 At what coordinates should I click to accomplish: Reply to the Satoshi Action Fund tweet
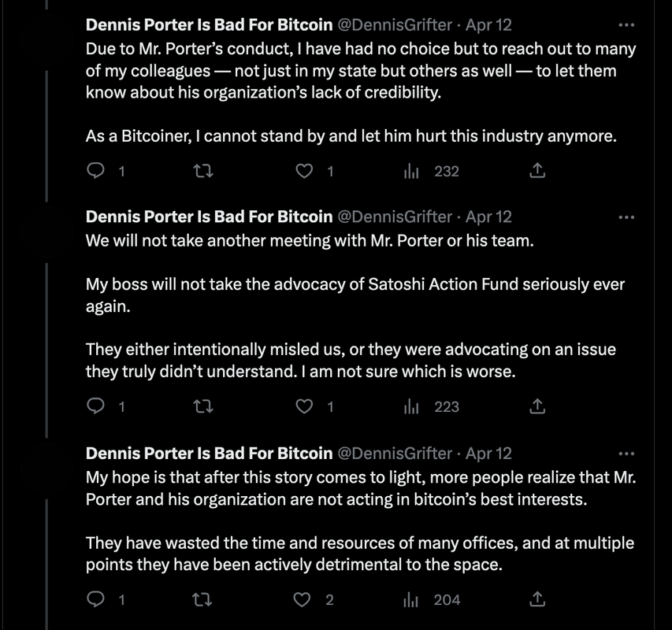(95, 406)
